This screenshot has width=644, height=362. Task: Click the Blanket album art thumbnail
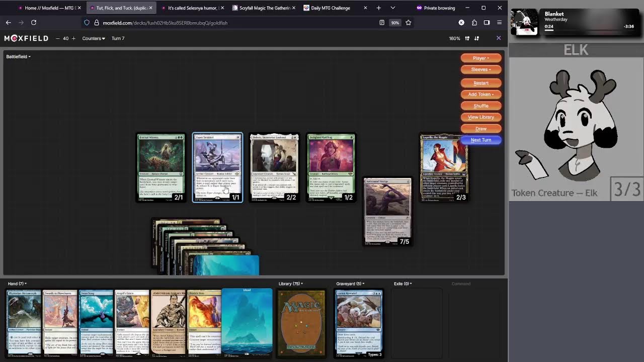point(524,22)
